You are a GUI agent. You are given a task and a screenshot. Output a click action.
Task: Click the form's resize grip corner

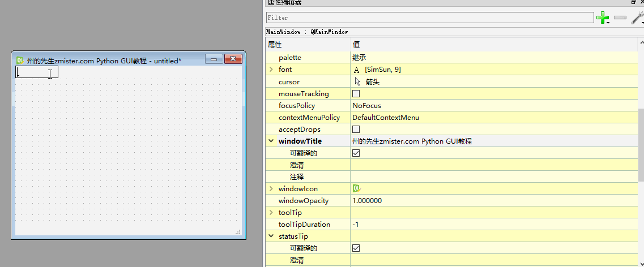click(x=238, y=232)
